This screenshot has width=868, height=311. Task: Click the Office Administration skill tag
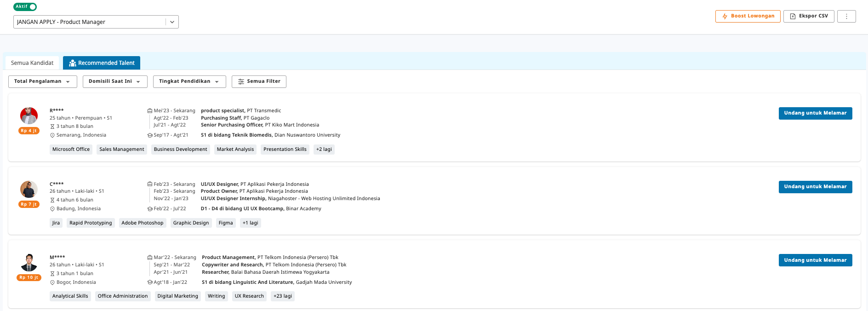tap(123, 296)
